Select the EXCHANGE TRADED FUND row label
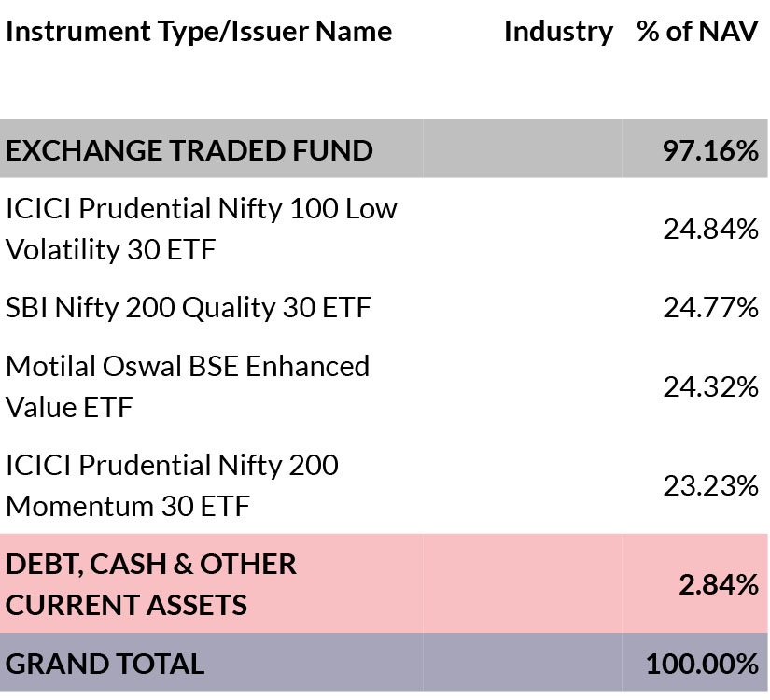 (189, 150)
